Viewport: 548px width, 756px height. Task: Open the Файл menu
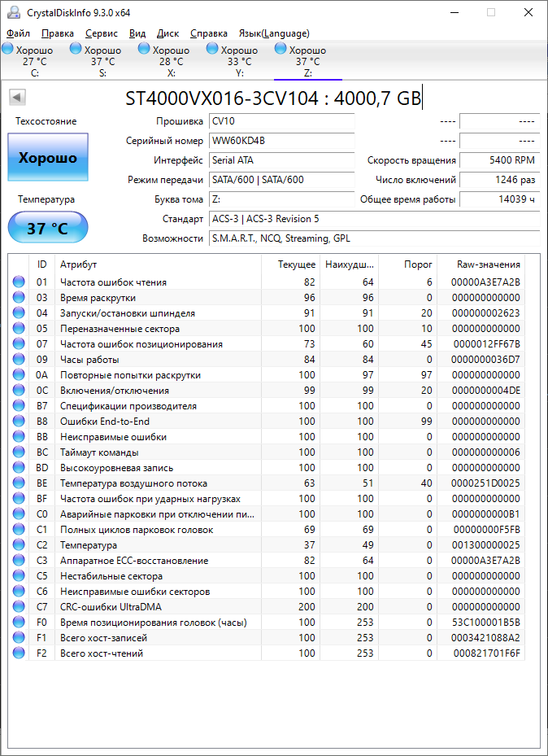[x=18, y=33]
